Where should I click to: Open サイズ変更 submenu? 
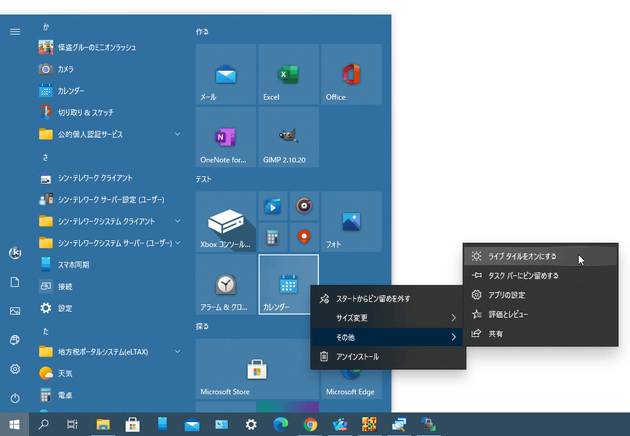coord(388,318)
